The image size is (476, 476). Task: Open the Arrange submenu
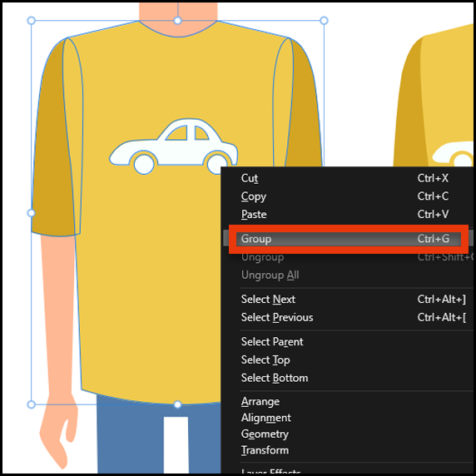348,402
